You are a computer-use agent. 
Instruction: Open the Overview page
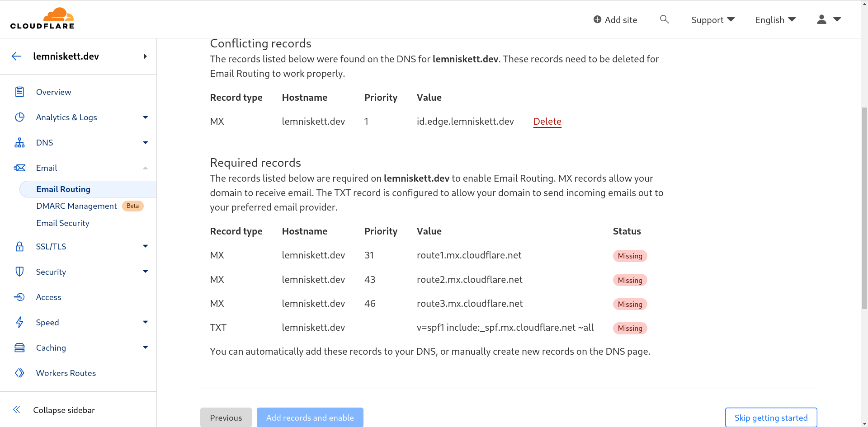pyautogui.click(x=53, y=92)
